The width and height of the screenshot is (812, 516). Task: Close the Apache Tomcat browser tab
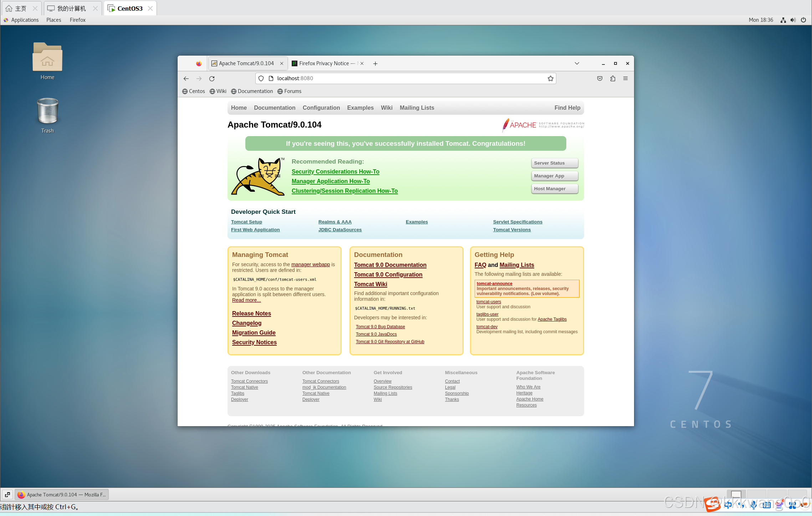pyautogui.click(x=282, y=63)
